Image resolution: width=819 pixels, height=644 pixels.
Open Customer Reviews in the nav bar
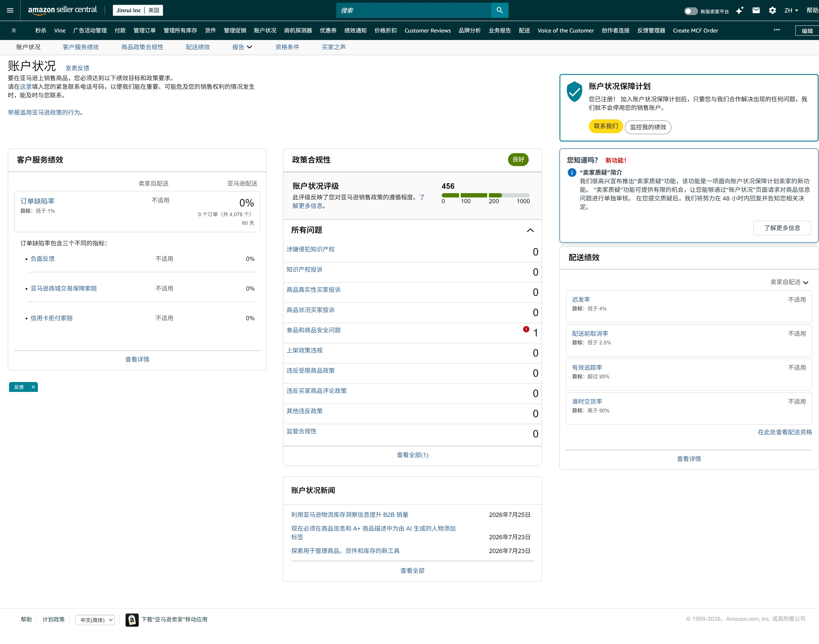tap(427, 31)
